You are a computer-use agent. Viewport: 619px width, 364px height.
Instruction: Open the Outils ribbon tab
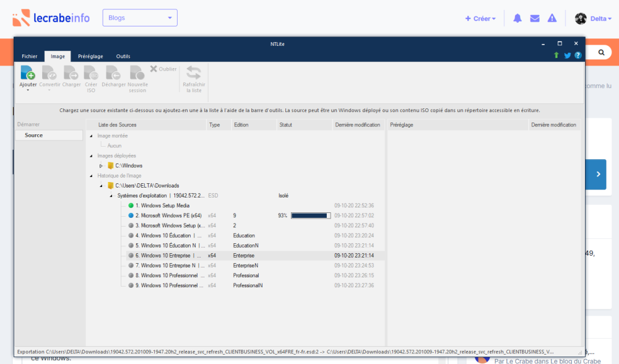123,56
